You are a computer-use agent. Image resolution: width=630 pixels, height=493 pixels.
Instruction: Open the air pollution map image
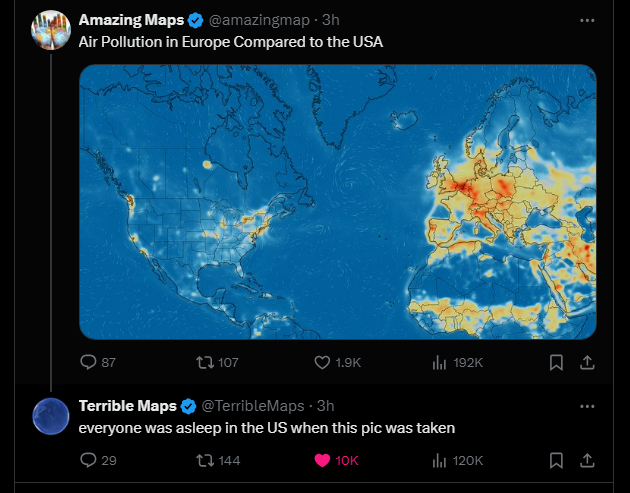click(x=337, y=201)
